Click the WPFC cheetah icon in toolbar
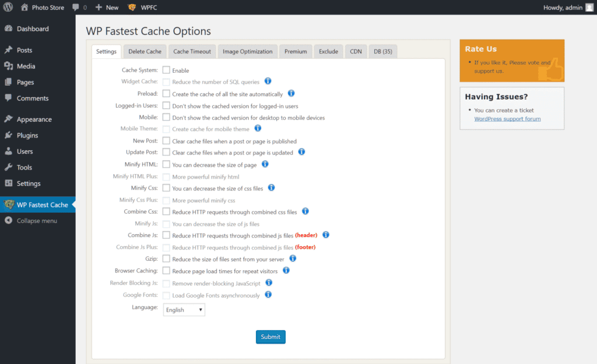597x364 pixels. coord(132,8)
